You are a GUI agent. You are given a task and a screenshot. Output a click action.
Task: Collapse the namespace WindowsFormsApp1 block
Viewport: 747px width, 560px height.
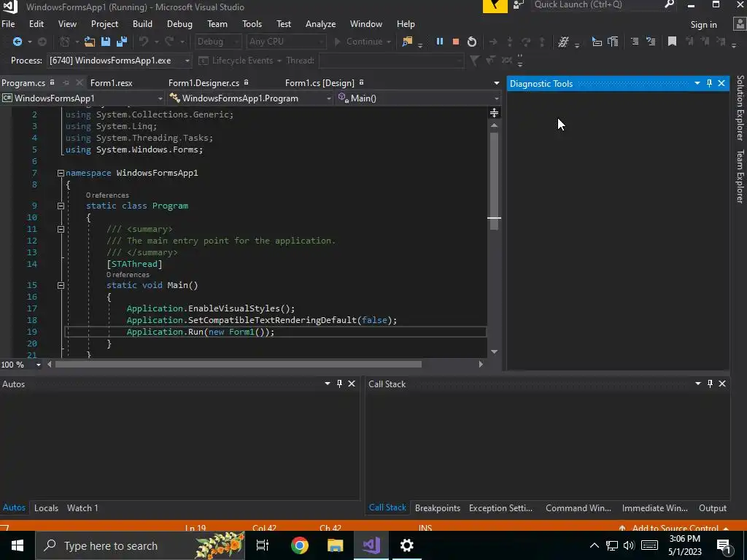click(x=61, y=174)
